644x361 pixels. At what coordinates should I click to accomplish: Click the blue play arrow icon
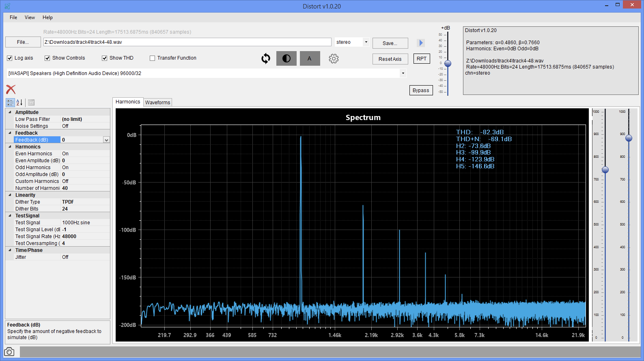click(x=421, y=43)
